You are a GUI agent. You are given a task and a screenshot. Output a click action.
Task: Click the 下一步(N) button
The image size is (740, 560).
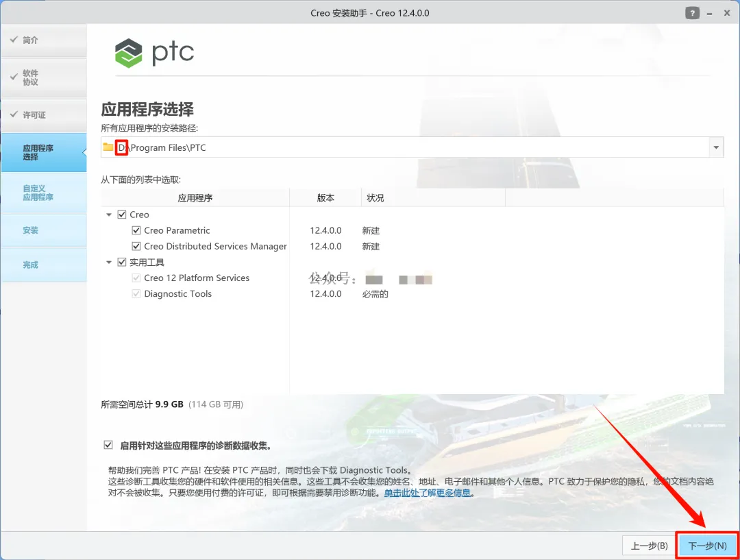pos(707,546)
